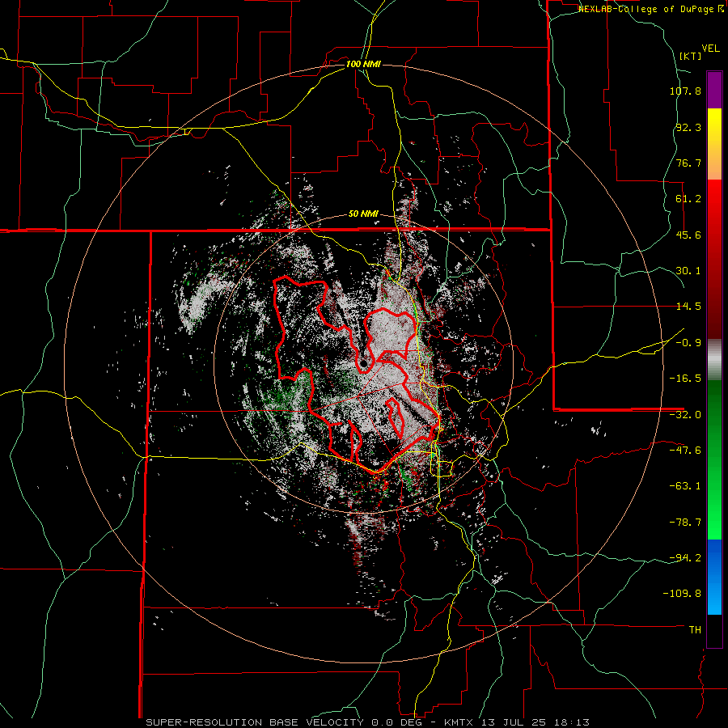Click the KMTX station ID in the caption
The height and width of the screenshot is (728, 728).
click(x=460, y=722)
